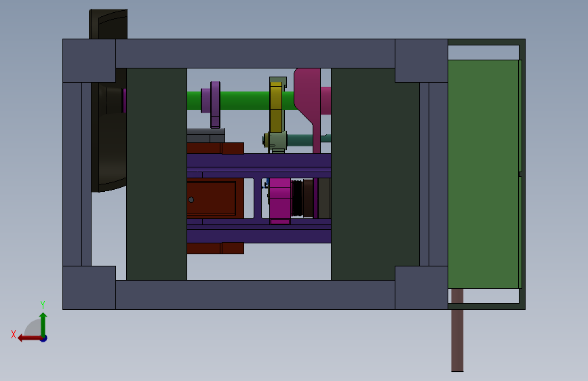Image resolution: width=588 pixels, height=381 pixels.
Task: Select the small gray circle on the dark red box
Action: 191,200
